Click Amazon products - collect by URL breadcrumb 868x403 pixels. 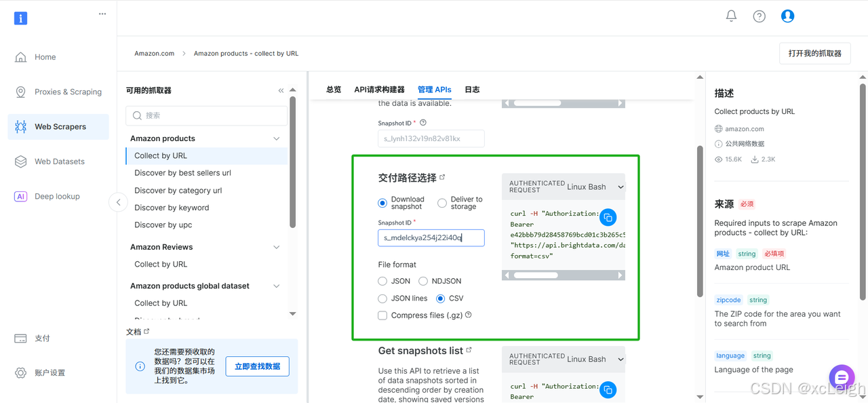[x=246, y=53]
